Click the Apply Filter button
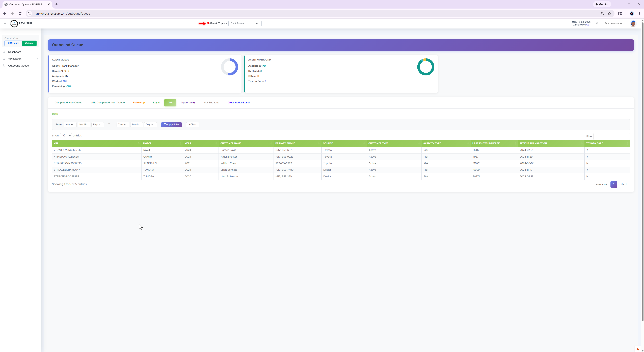This screenshot has height=352, width=644. click(171, 124)
